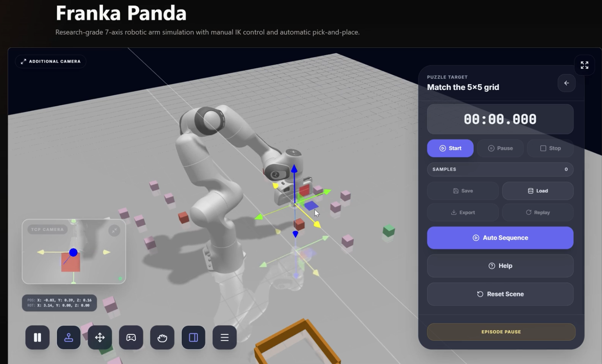The image size is (602, 364).
Task: Click the Samples counter row
Action: tap(500, 169)
